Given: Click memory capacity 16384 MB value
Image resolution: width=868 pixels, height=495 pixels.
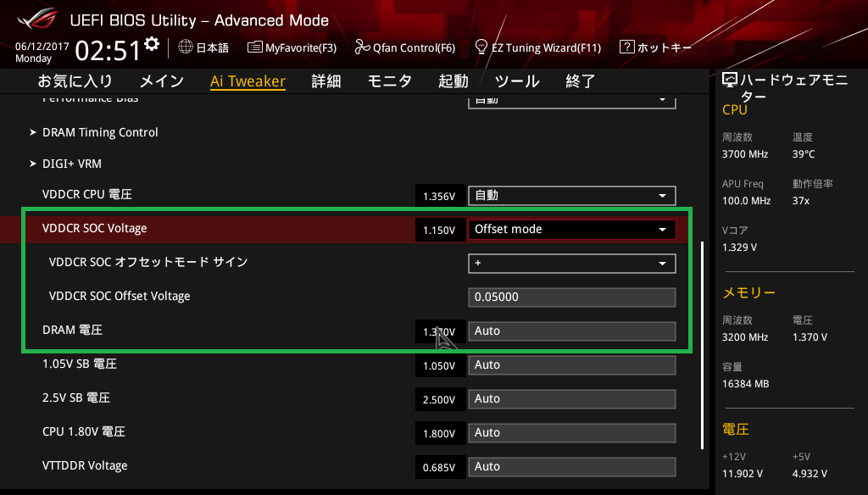Looking at the screenshot, I should (745, 384).
